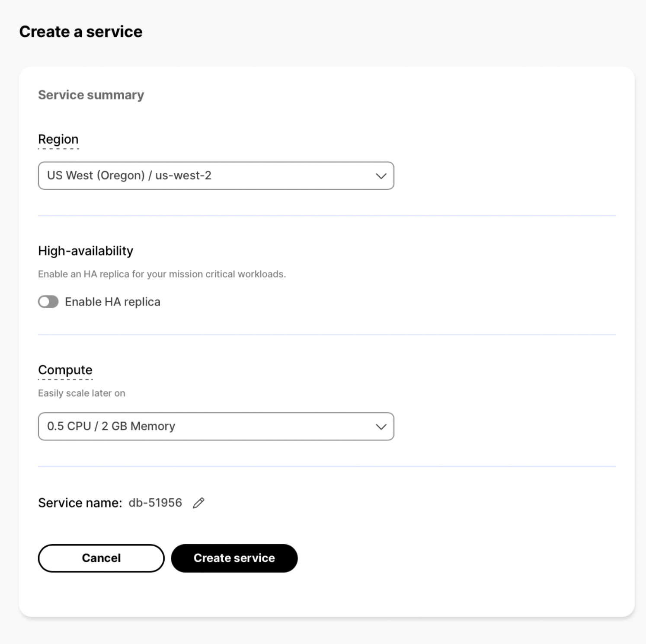Image resolution: width=646 pixels, height=644 pixels.
Task: Click the "Service name:" label
Action: tap(80, 503)
